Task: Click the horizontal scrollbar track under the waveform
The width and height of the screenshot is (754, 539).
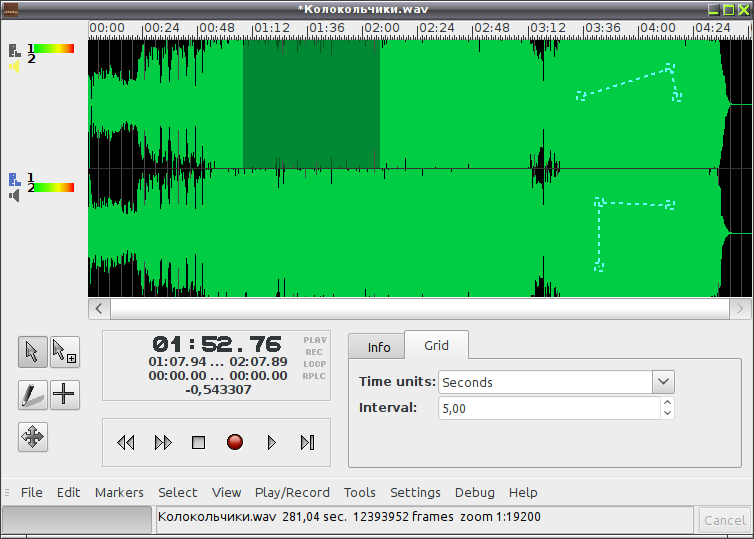Action: pyautogui.click(x=419, y=309)
